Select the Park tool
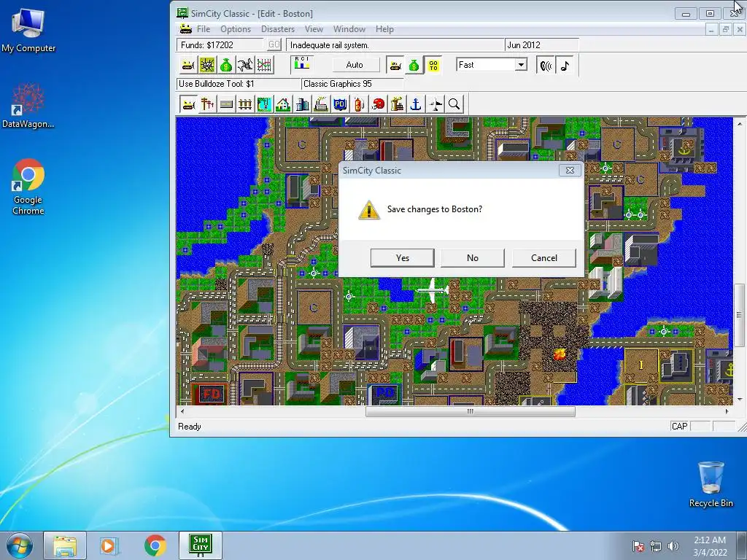The width and height of the screenshot is (747, 560). click(264, 104)
